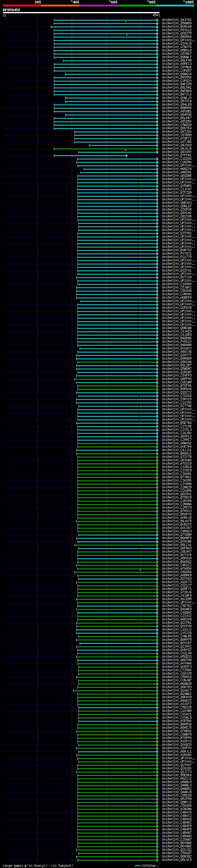Image resolution: width=197 pixels, height=868 pixels.
Task: Click the alignment bar for UniRef100_Q1AUC7
Action: click(x=116, y=690)
